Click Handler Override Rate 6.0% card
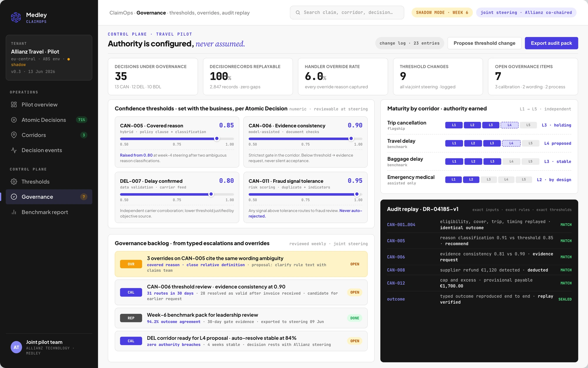The height and width of the screenshot is (368, 588). tap(343, 77)
